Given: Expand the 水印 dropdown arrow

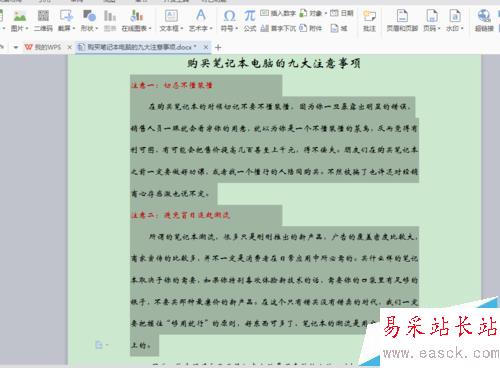Looking at the screenshot, I should [x=462, y=29].
